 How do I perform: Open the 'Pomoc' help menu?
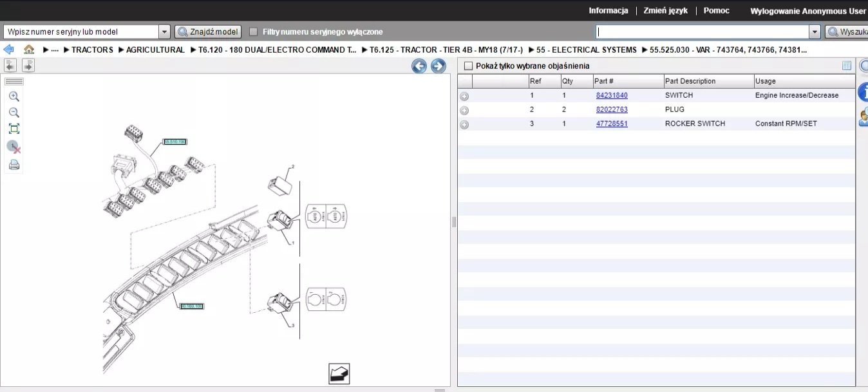[716, 11]
